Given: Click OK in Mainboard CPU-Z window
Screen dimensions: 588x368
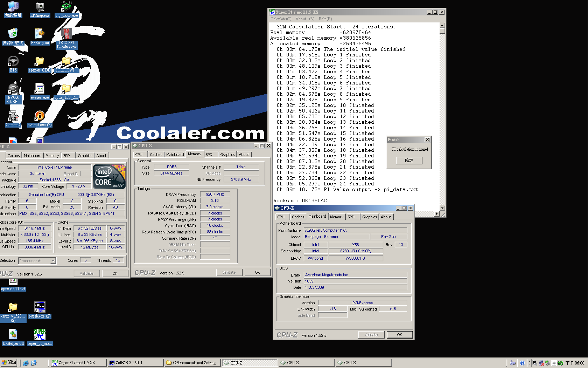Looking at the screenshot, I should pos(399,335).
